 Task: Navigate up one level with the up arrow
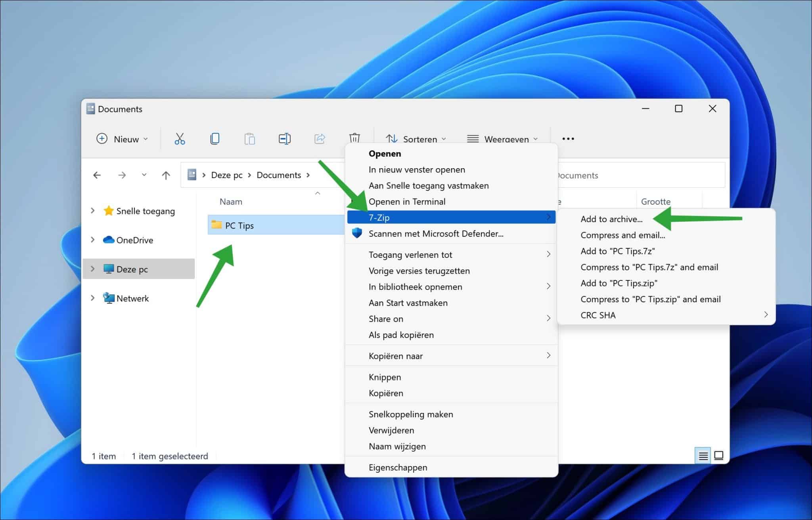[x=165, y=175]
